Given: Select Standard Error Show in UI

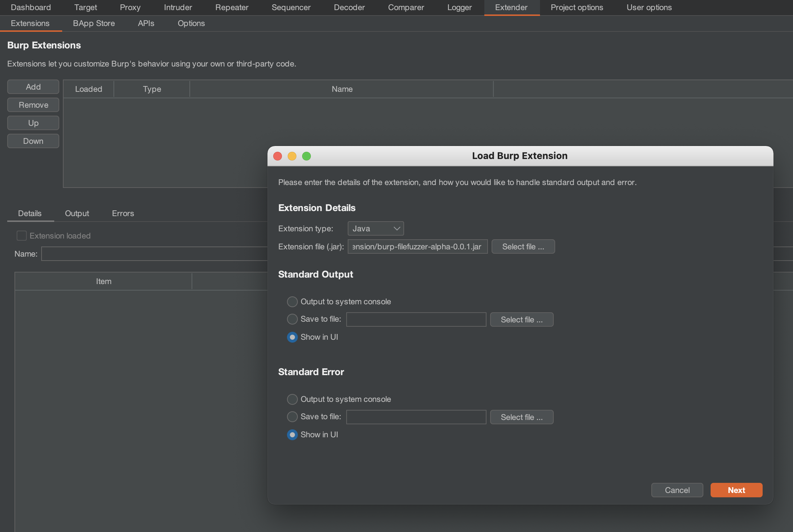Looking at the screenshot, I should (x=292, y=434).
